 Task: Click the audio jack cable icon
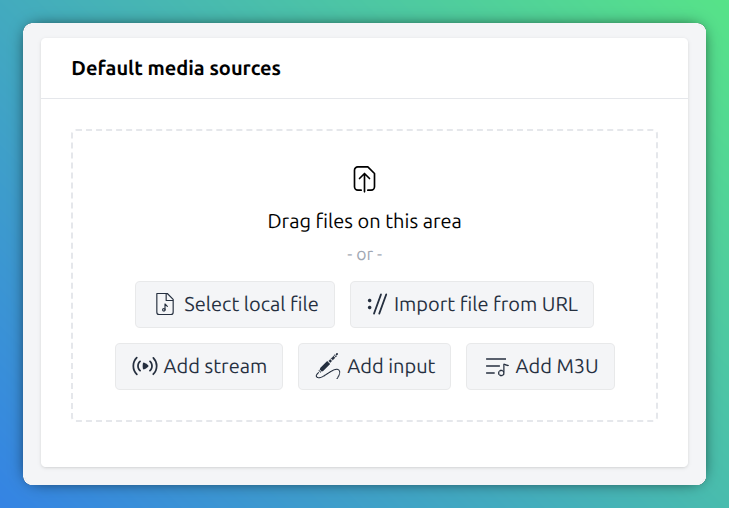click(x=328, y=366)
